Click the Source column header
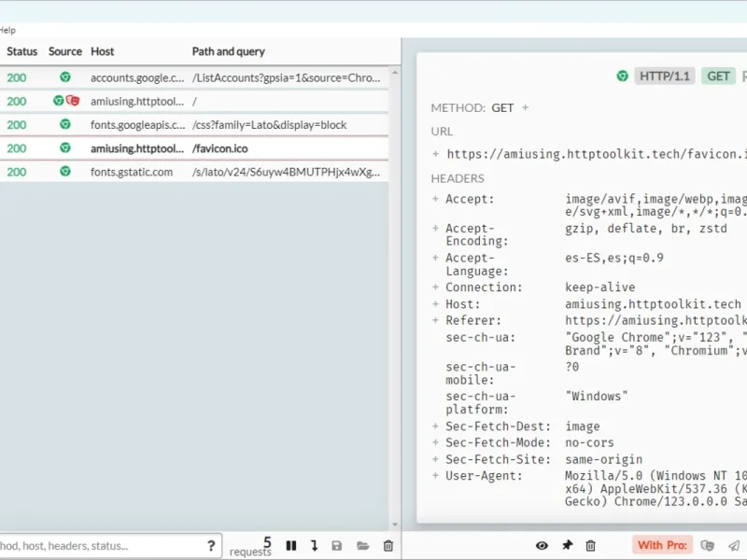 pyautogui.click(x=65, y=51)
